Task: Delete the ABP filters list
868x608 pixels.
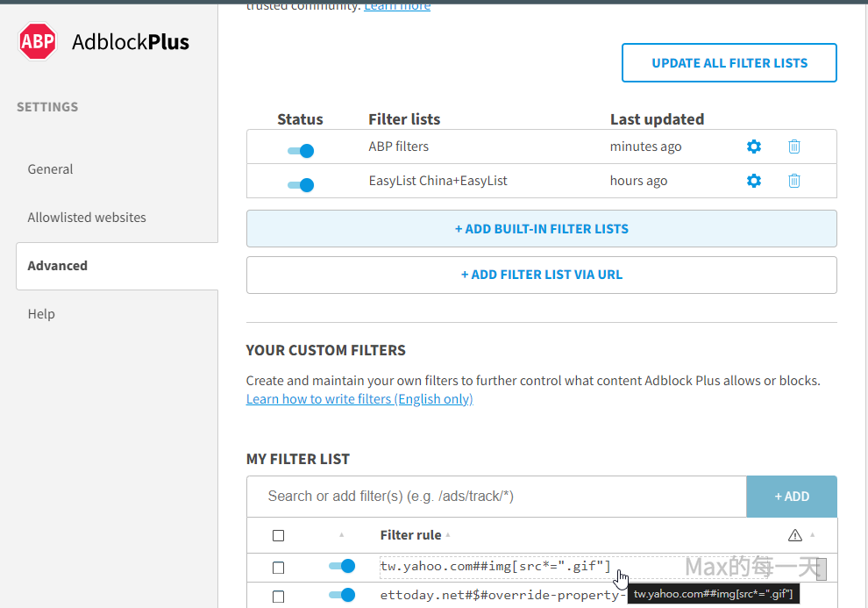Action: pyautogui.click(x=793, y=147)
